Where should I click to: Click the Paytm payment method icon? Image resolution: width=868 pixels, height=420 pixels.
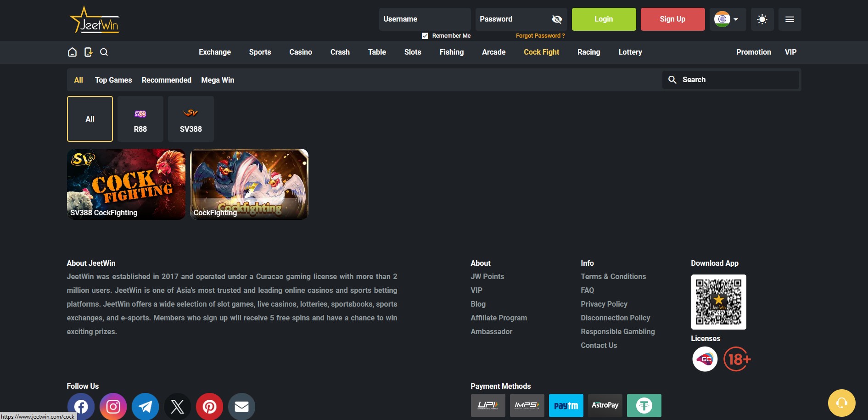pyautogui.click(x=566, y=405)
